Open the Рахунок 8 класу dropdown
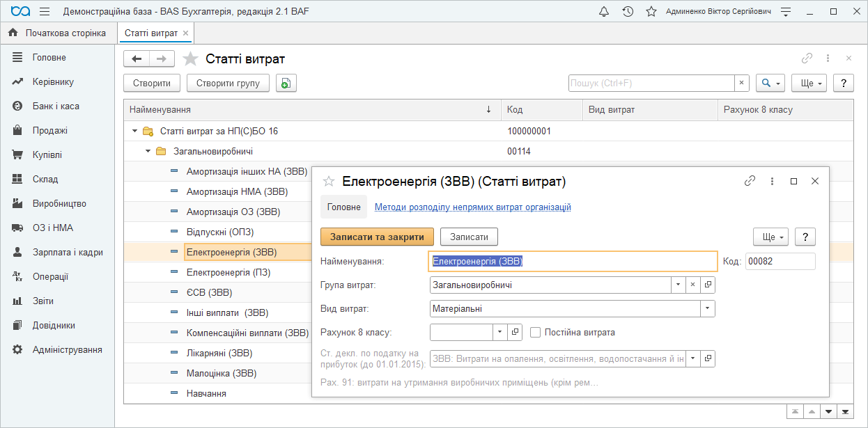 pos(500,332)
